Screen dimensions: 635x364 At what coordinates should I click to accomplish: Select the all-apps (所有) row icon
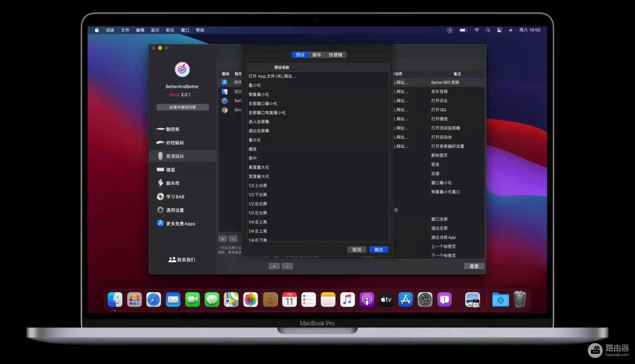point(225,82)
